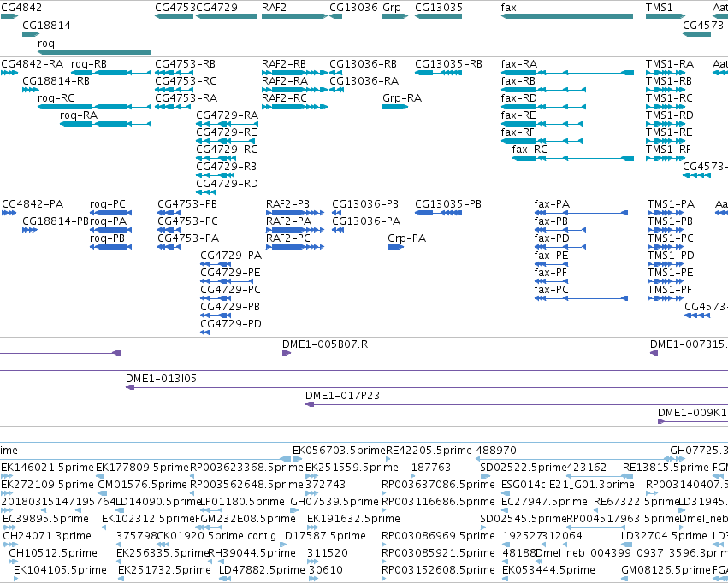
Task: Select the RAF2 gene label
Action: tap(274, 8)
